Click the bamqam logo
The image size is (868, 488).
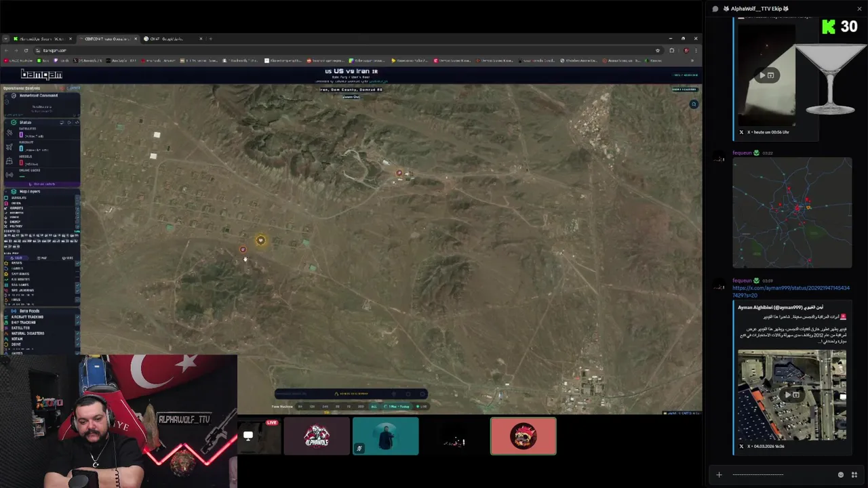pos(41,74)
